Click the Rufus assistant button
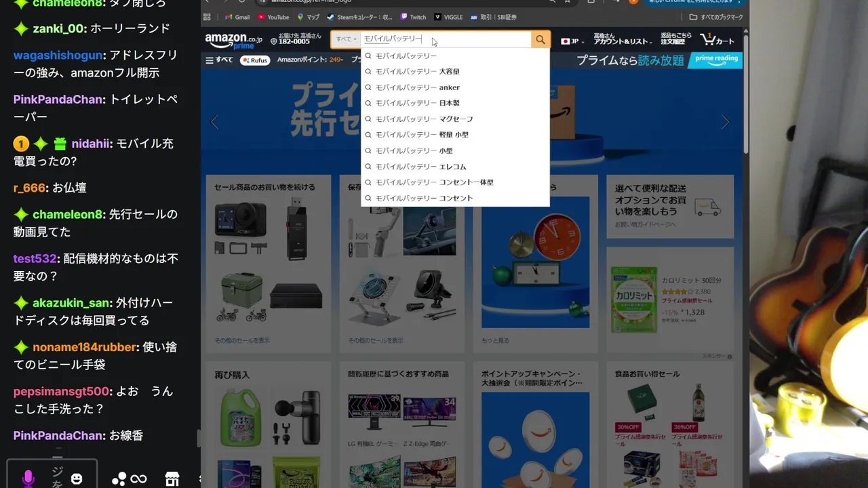Viewport: 868px width, 488px height. (254, 60)
